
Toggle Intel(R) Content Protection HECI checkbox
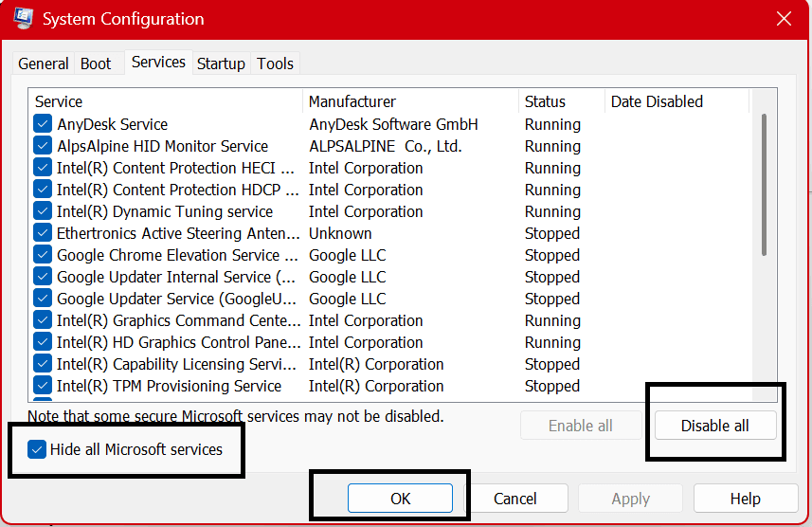[x=43, y=168]
